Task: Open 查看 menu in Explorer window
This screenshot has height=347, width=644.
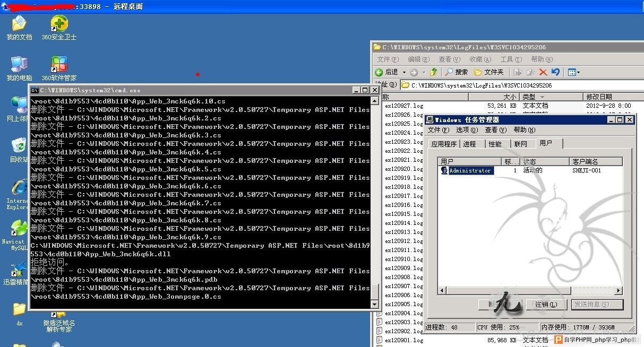Action: [x=449, y=59]
